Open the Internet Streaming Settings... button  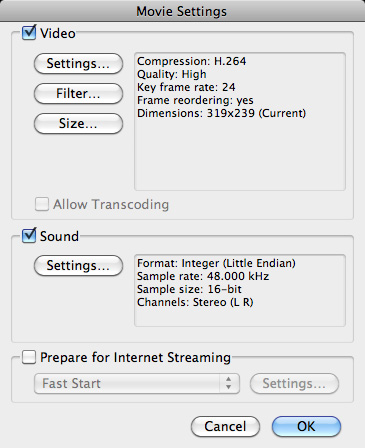pyautogui.click(x=294, y=383)
